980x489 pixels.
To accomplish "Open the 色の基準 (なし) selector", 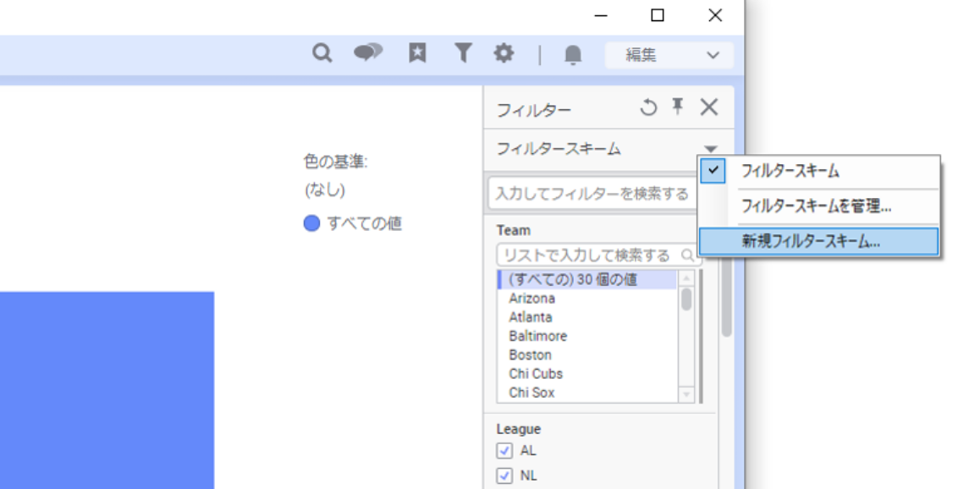I will (325, 190).
